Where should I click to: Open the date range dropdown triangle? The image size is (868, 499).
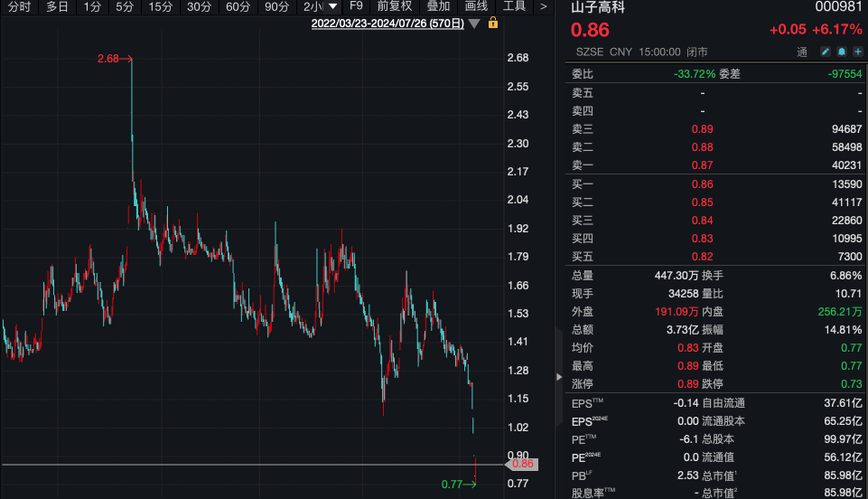coord(474,24)
